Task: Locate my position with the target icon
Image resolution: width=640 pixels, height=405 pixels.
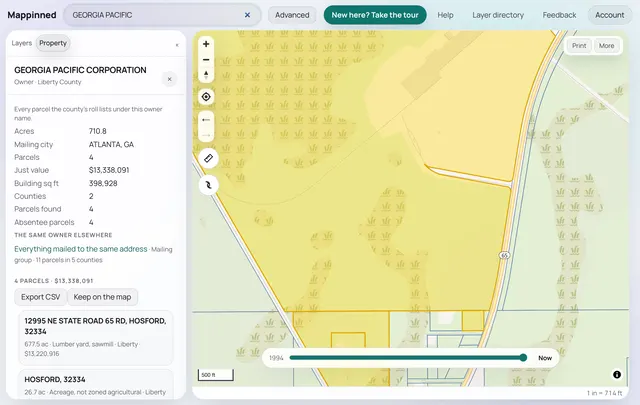Action: [x=206, y=97]
